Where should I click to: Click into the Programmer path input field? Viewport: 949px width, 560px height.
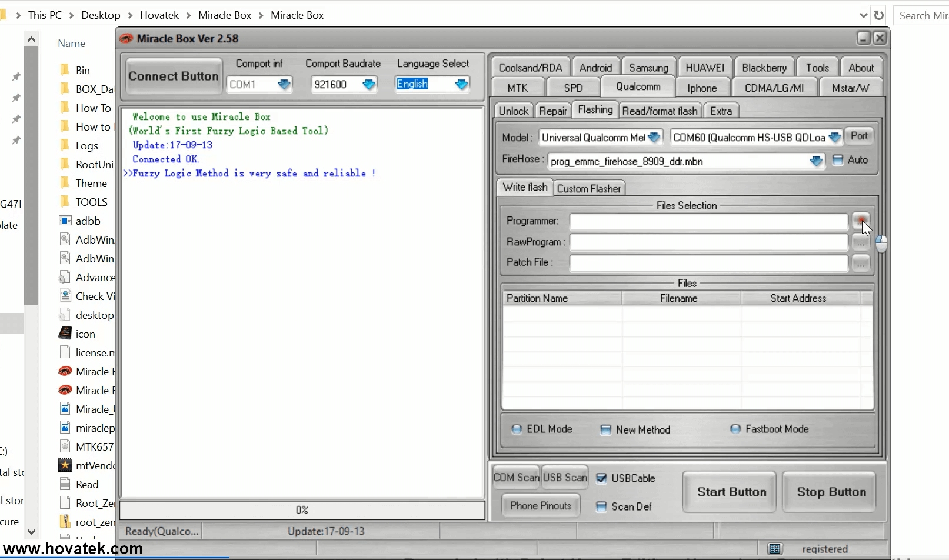click(x=708, y=222)
